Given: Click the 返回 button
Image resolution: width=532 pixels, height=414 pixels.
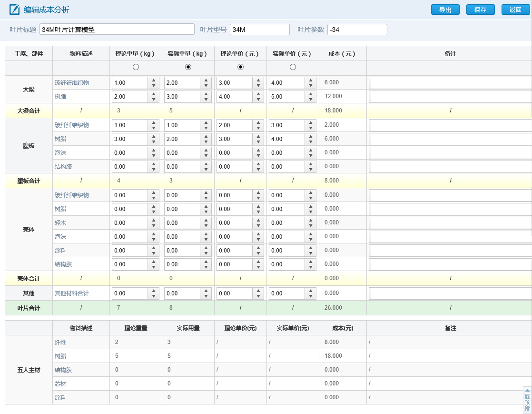Looking at the screenshot, I should point(515,10).
